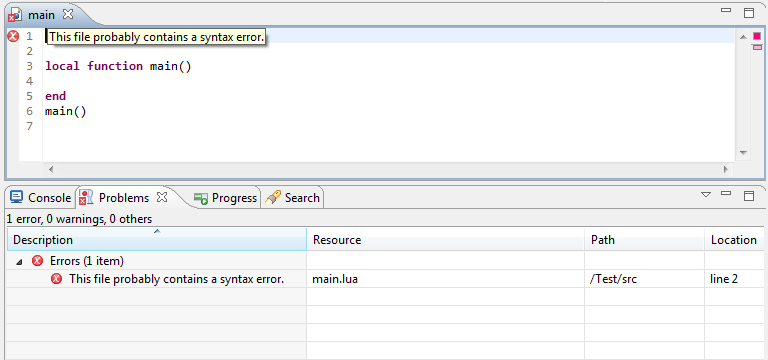Screen dimensions: 768x360
Task: Open the Console tab
Action: 41,198
